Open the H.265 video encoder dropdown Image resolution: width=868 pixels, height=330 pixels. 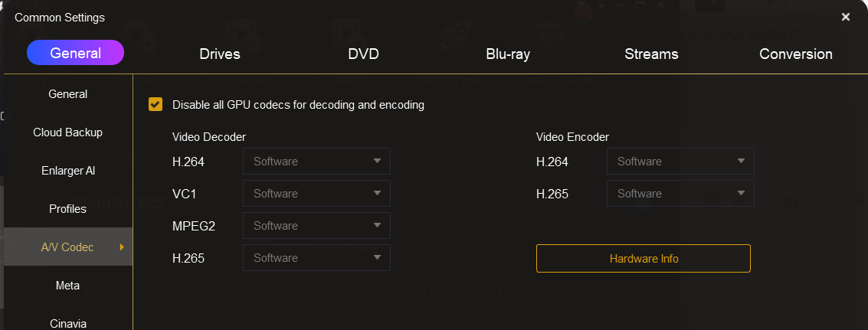680,193
